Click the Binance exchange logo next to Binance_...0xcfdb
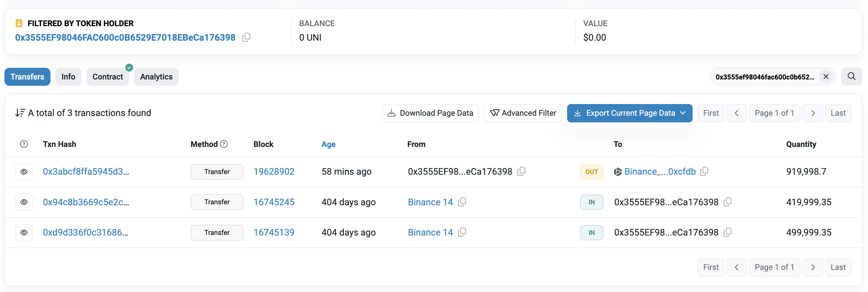 coord(618,172)
